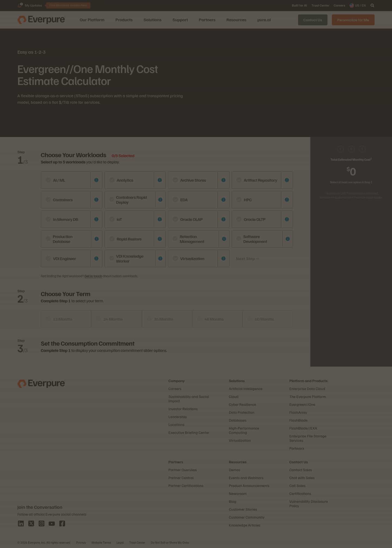Click the info icon for AI / ML
Image resolution: width=392 pixels, height=548 pixels.
(96, 180)
